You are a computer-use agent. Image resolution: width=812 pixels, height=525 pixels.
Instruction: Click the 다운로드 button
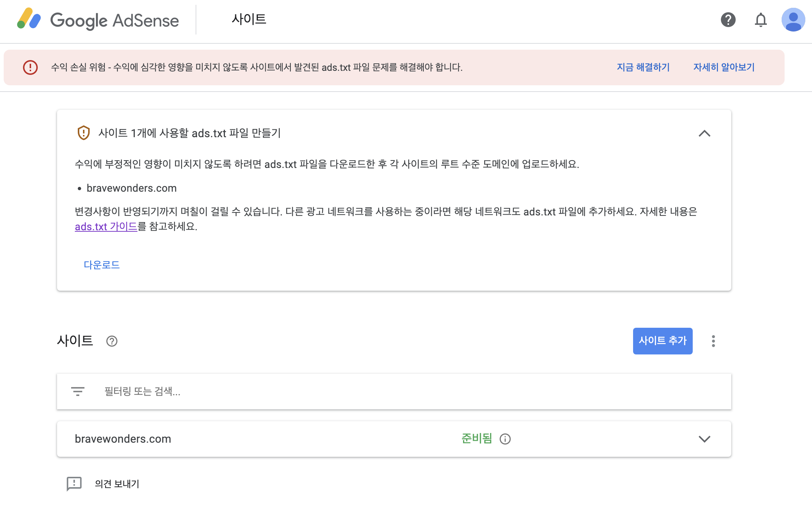pyautogui.click(x=101, y=265)
